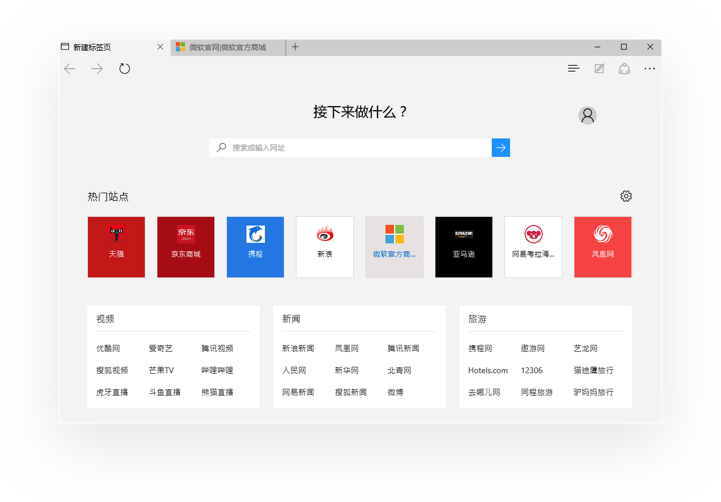Screen dimensions: 721x502
Task: Open the 微软官方商城 tile
Action: 395,247
